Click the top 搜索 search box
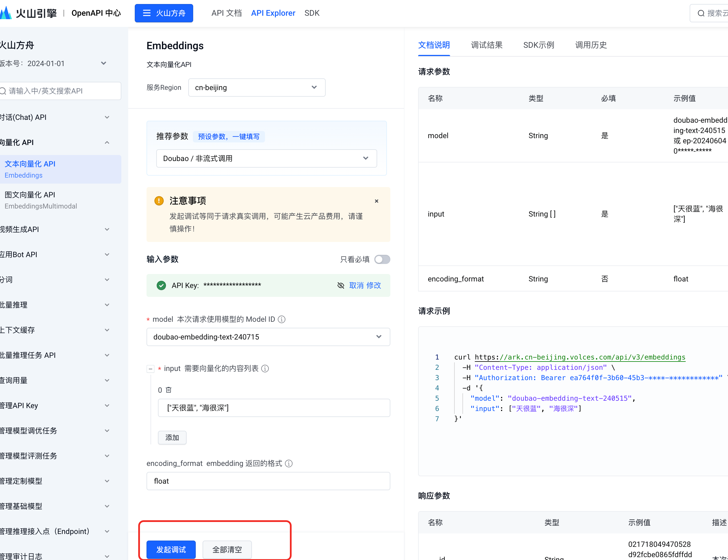This screenshot has height=560, width=728. pyautogui.click(x=709, y=13)
